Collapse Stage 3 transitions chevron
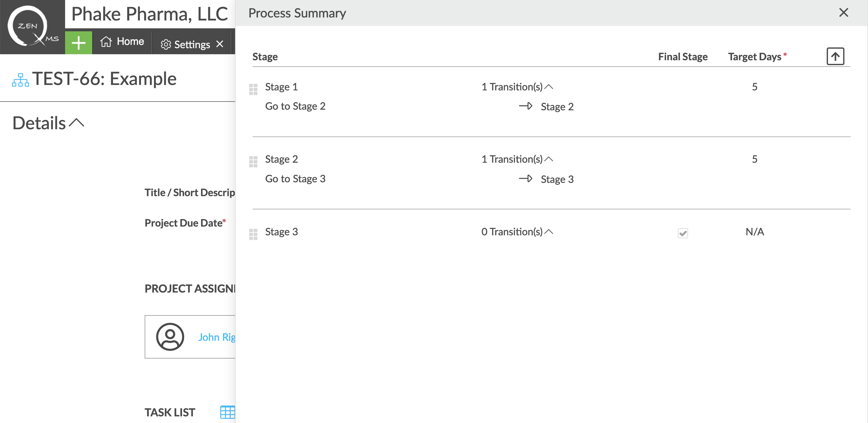Image resolution: width=868 pixels, height=423 pixels. coord(549,231)
